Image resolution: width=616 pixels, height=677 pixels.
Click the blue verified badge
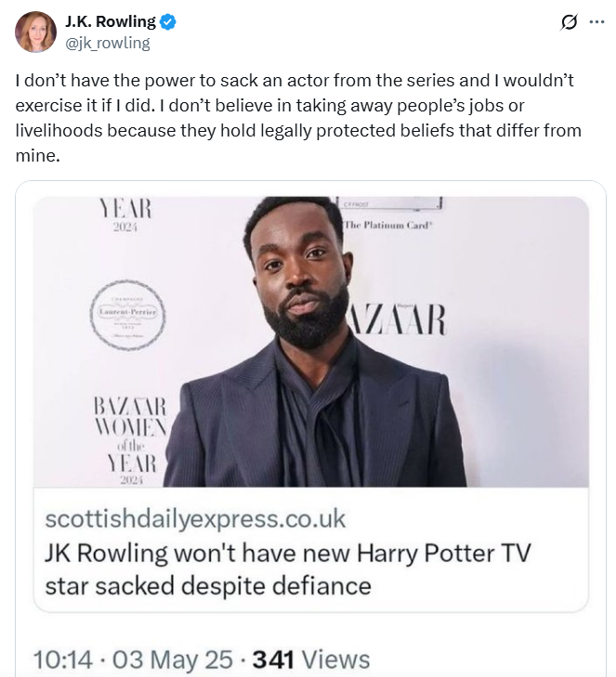(x=168, y=23)
